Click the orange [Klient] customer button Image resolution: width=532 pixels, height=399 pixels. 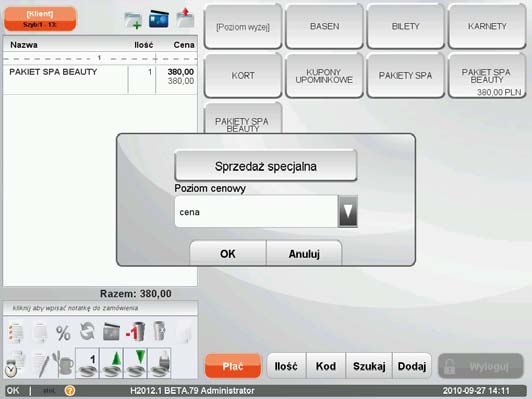(x=40, y=19)
